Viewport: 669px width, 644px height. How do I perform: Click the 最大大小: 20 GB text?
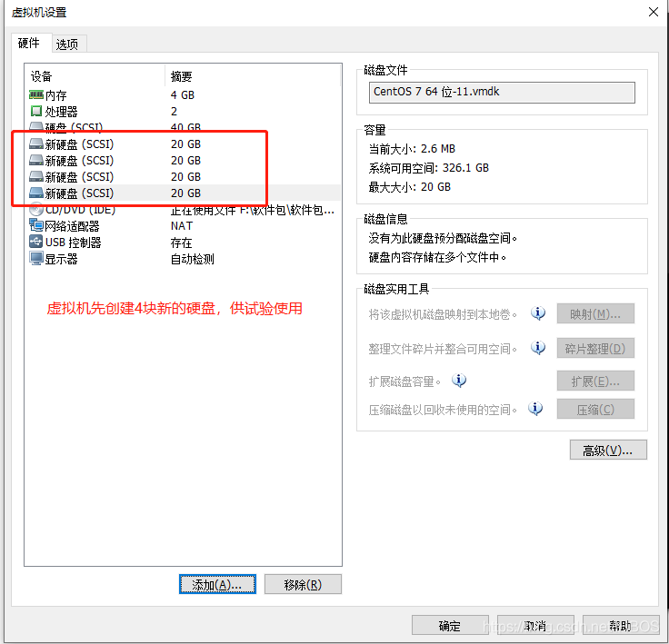[410, 187]
